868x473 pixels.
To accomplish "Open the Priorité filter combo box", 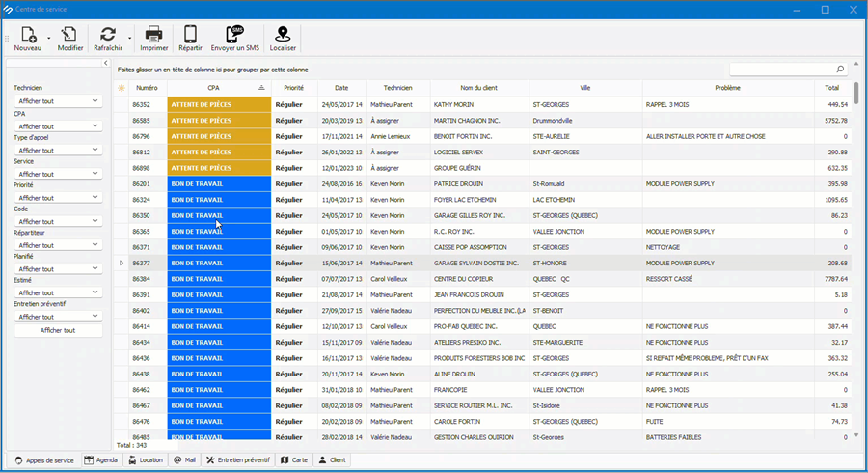I will pyautogui.click(x=57, y=197).
